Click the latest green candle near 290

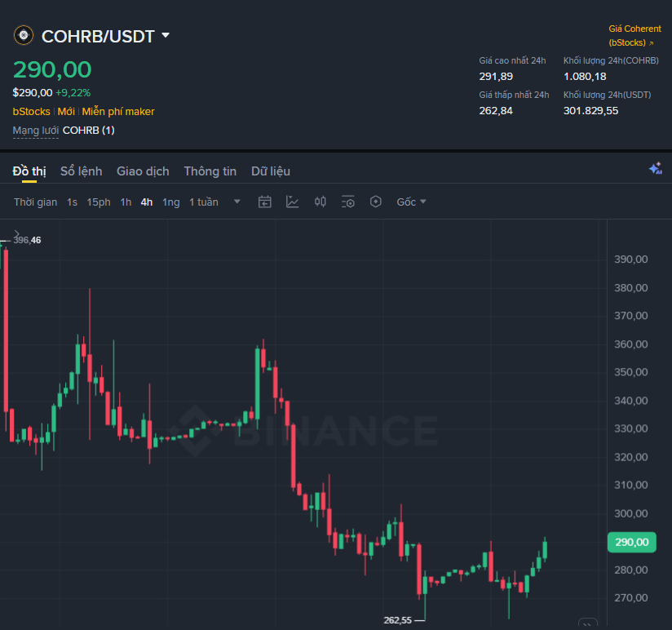pos(545,549)
